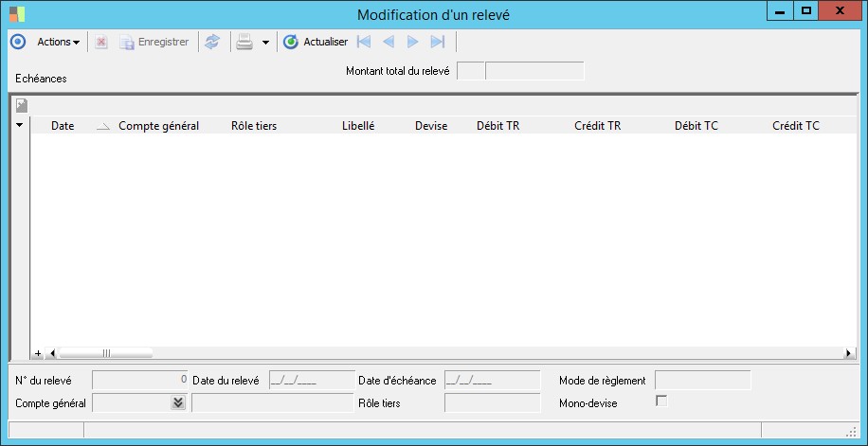Go to last record arrow
The width and height of the screenshot is (868, 446).
point(438,42)
